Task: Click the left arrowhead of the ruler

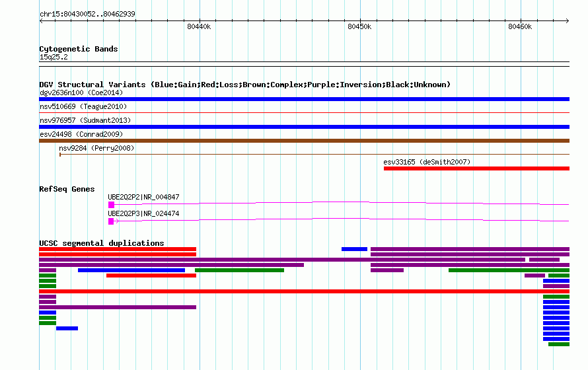Action: [x=41, y=20]
